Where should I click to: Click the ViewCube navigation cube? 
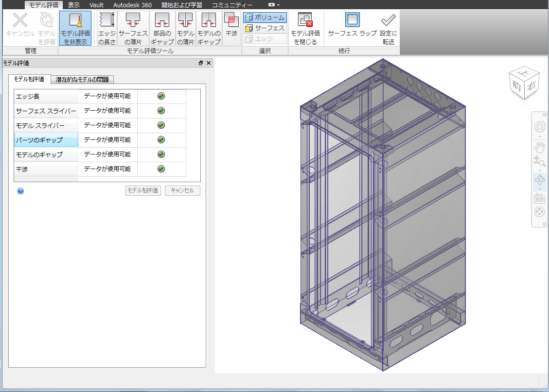[524, 84]
